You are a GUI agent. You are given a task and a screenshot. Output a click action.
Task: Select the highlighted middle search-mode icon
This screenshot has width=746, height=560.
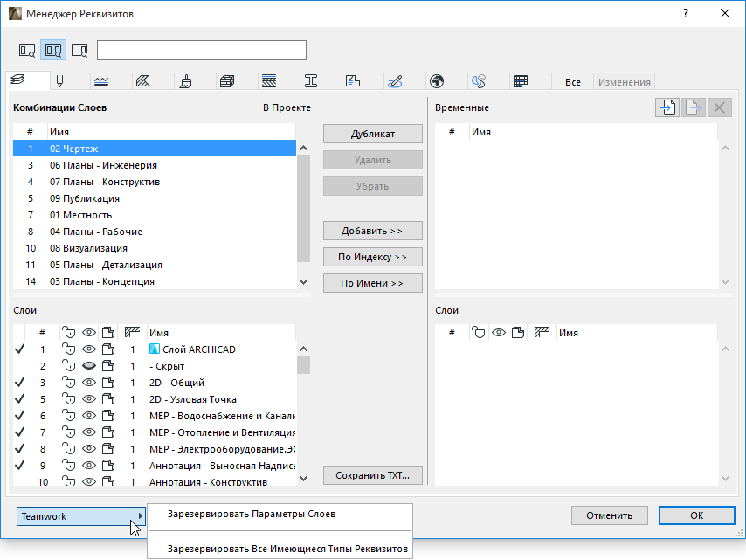(x=52, y=50)
